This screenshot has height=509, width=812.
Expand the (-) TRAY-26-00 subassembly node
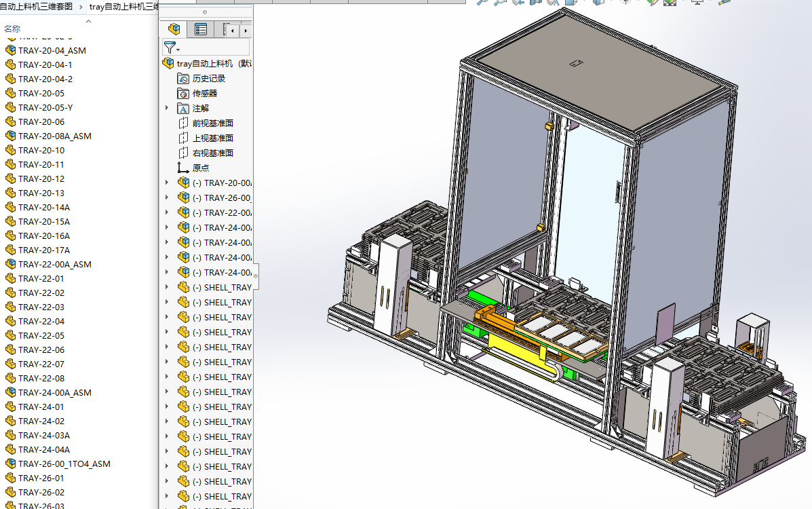point(167,198)
